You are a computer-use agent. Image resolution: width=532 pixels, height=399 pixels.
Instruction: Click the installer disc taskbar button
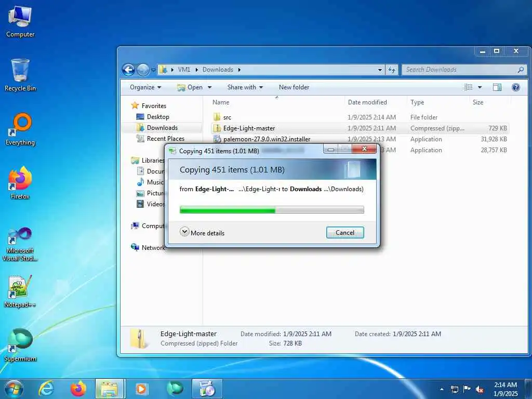[x=207, y=389]
